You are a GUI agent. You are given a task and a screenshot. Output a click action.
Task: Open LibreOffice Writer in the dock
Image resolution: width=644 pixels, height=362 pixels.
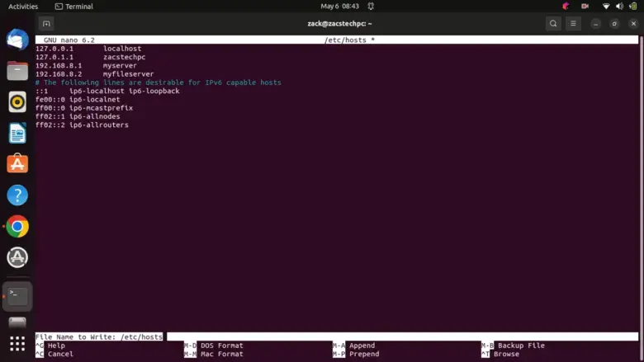click(x=17, y=133)
